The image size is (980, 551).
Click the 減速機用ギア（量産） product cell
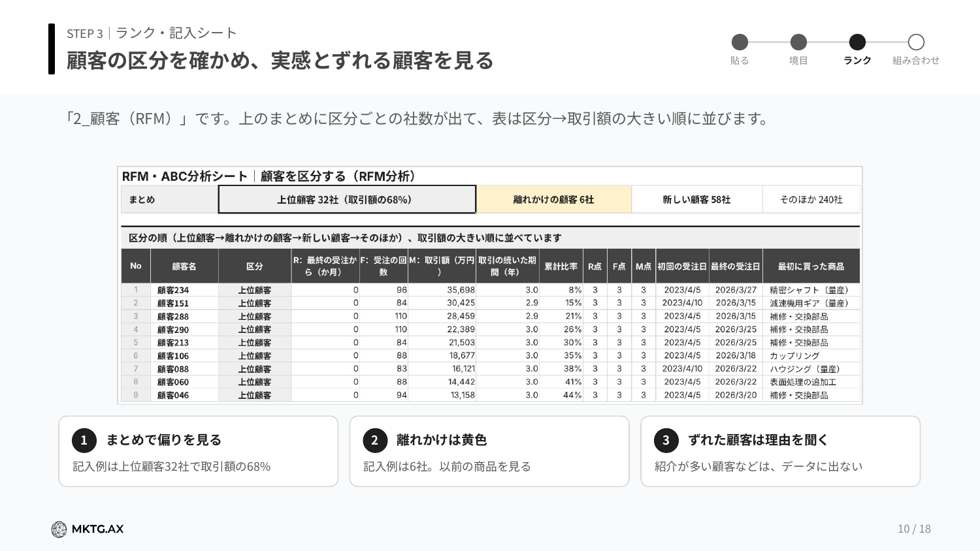[x=811, y=303]
